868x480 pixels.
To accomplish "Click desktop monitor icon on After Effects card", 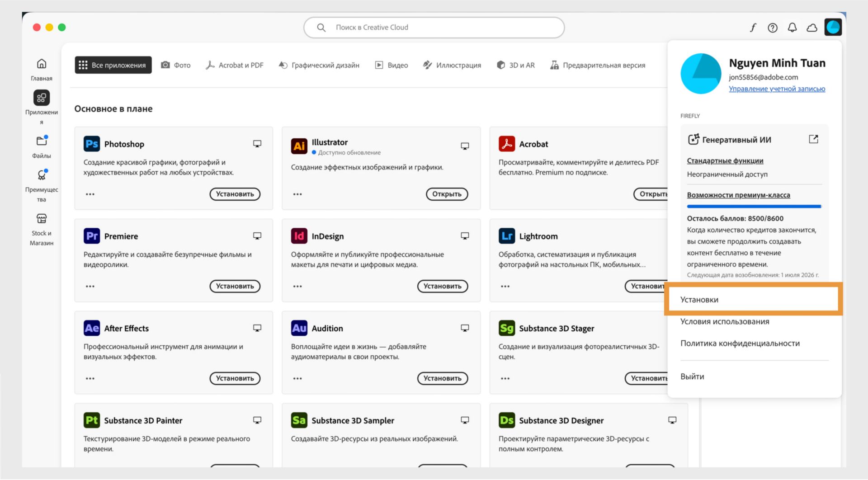I will [x=257, y=328].
